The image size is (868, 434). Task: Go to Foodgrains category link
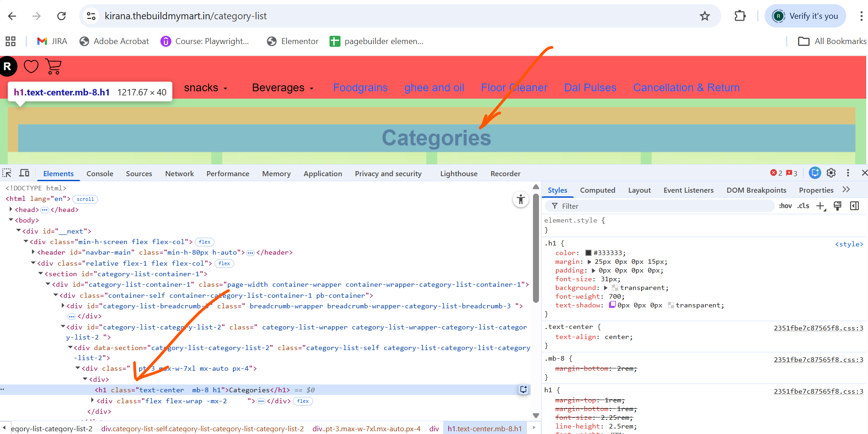tap(360, 88)
